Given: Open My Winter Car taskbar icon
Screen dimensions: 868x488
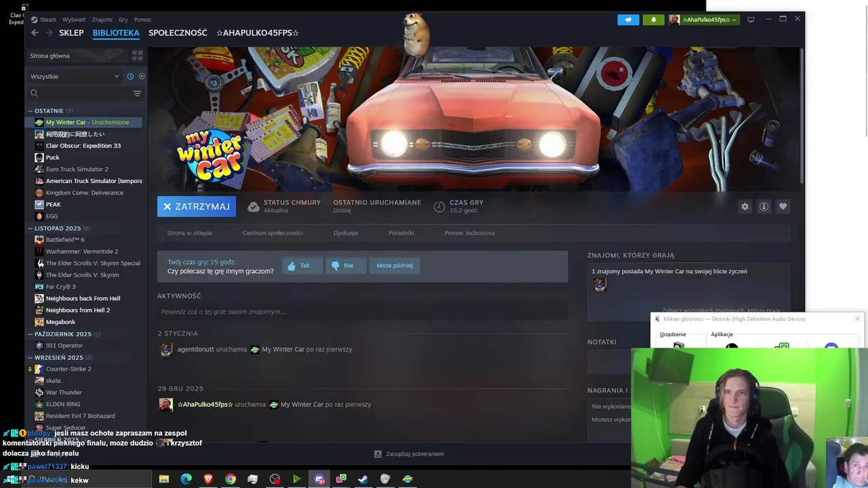Looking at the screenshot, I should point(408,479).
